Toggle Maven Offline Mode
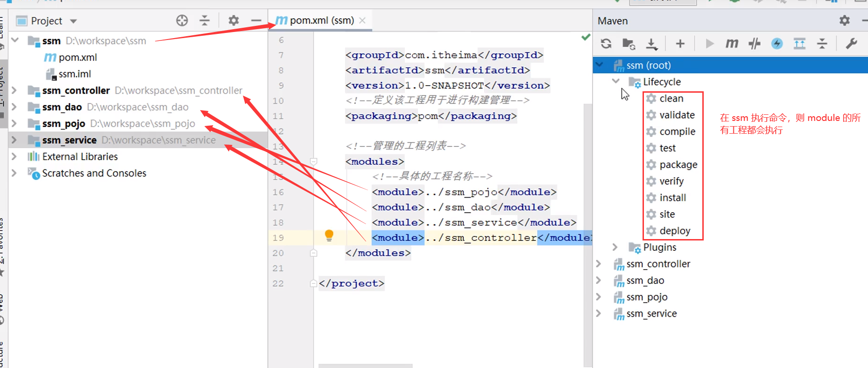The width and height of the screenshot is (868, 368). 754,44
